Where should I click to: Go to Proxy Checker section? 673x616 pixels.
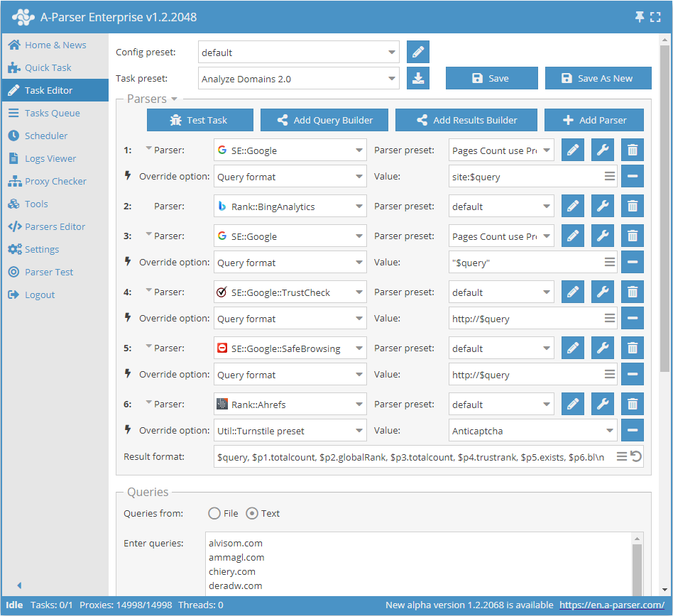(55, 181)
